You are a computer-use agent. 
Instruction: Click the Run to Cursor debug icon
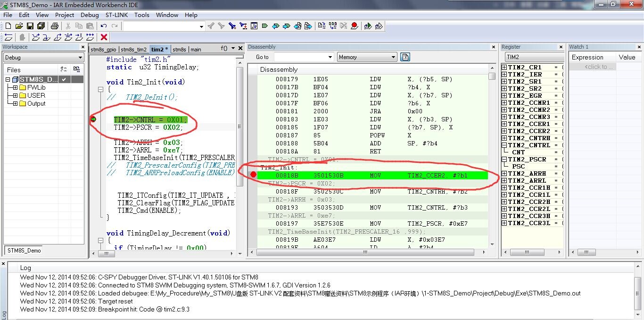coord(79,37)
